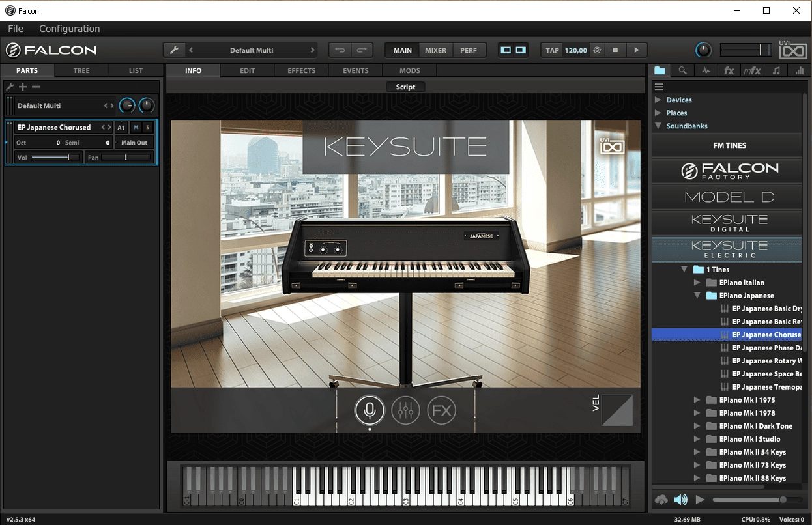This screenshot has width=812, height=525.
Task: Click the A1 MIDI channel selector
Action: coord(121,127)
